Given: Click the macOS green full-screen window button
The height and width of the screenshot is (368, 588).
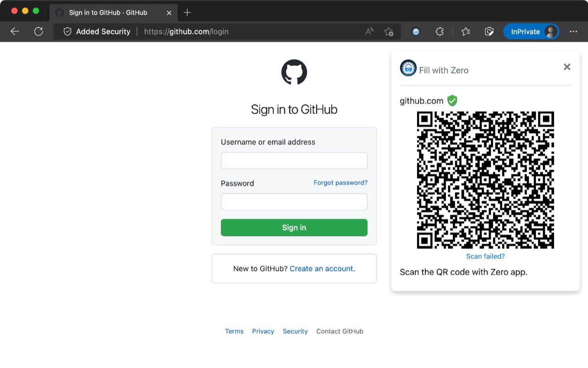Looking at the screenshot, I should [x=36, y=11].
